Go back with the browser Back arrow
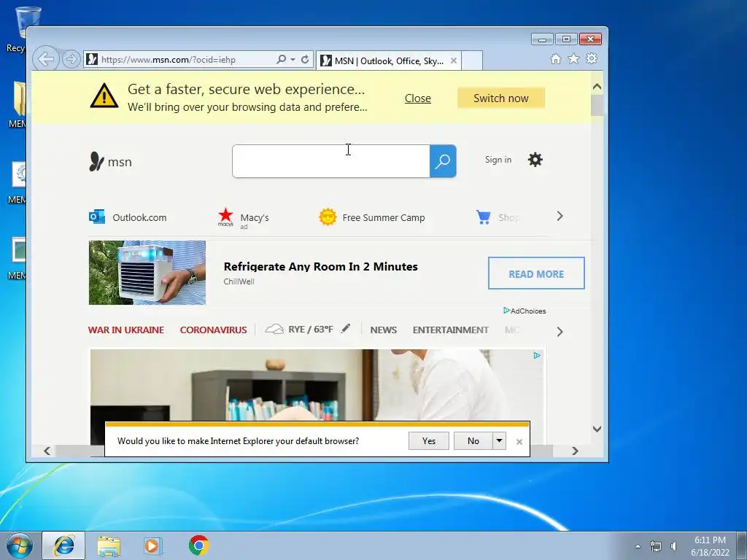The image size is (747, 560). [x=46, y=60]
